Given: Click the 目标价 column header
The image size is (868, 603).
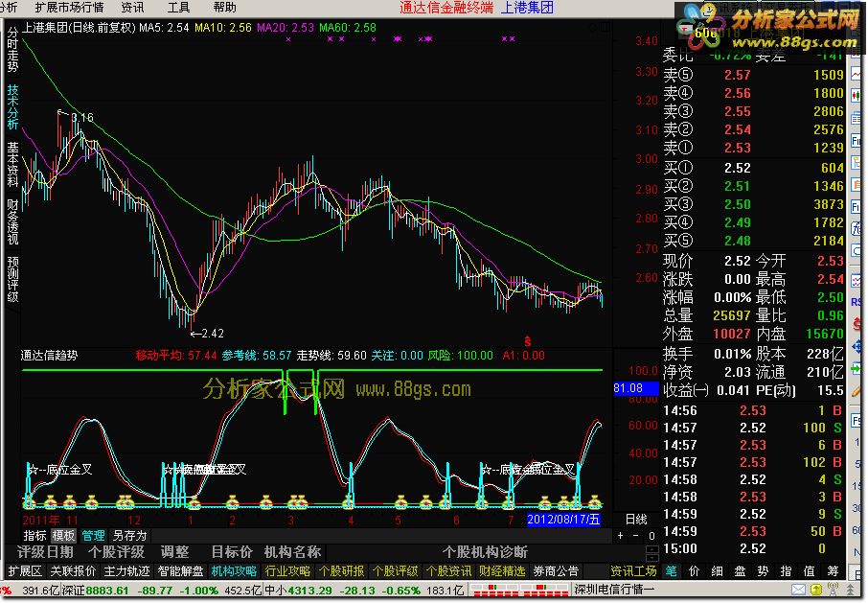Looking at the screenshot, I should (x=232, y=552).
